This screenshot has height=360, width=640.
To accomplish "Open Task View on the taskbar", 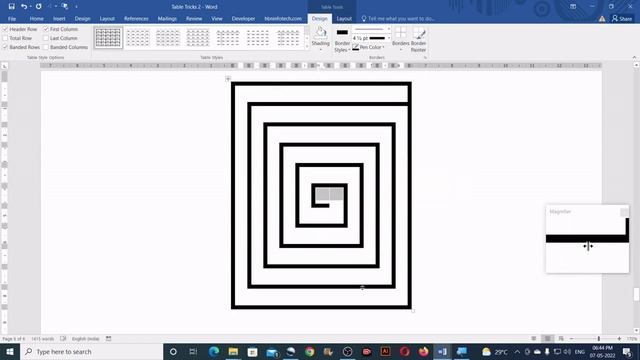I will (x=193, y=351).
